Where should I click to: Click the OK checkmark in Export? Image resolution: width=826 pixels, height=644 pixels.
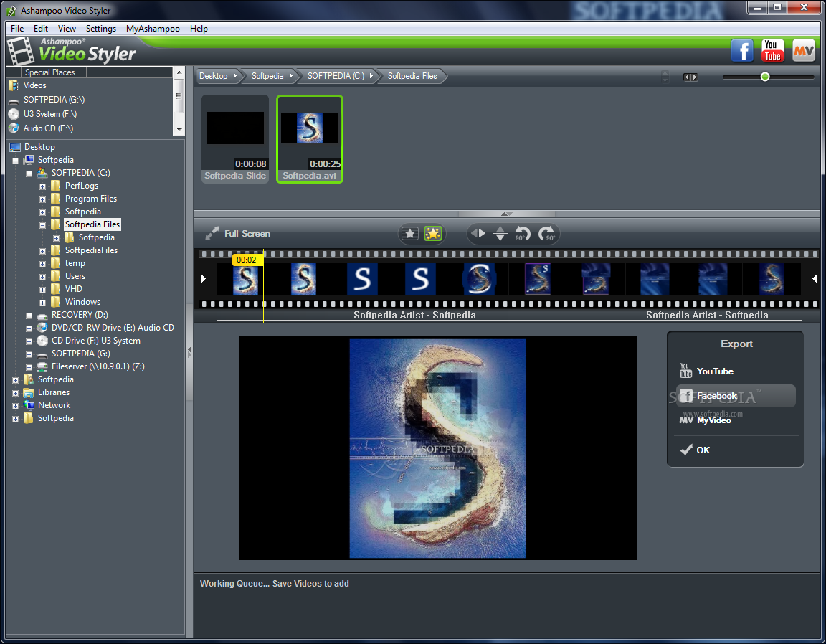tap(686, 450)
